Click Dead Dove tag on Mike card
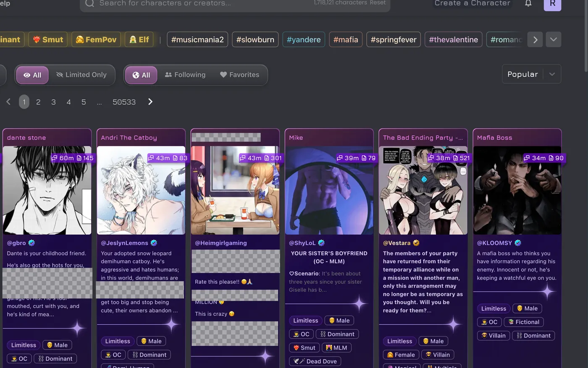The image size is (588, 368). [315, 361]
